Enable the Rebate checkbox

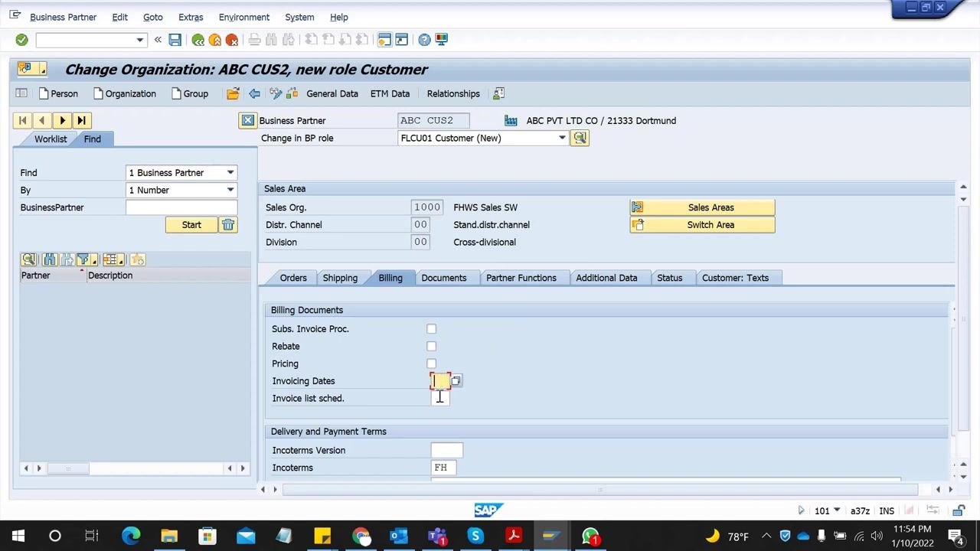432,346
